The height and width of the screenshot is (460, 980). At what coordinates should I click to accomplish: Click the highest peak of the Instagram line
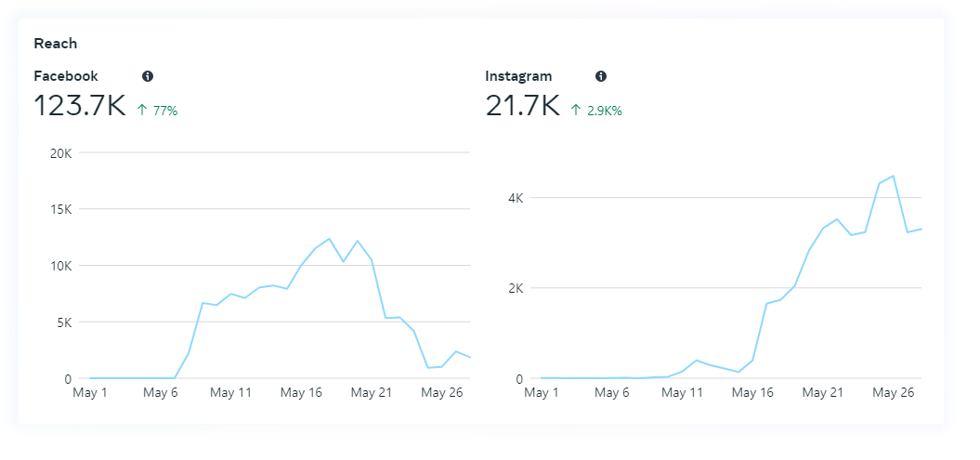pos(894,176)
